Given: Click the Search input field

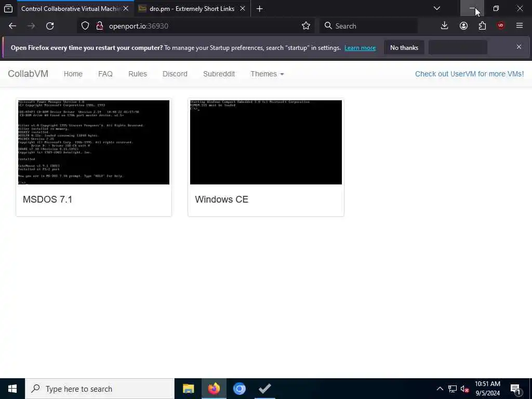Looking at the screenshot, I should point(369,26).
